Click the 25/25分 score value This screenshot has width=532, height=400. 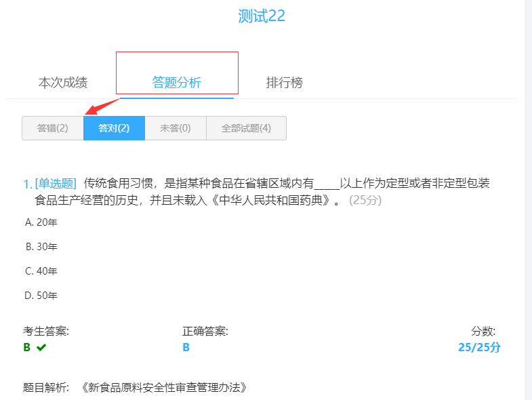point(478,348)
